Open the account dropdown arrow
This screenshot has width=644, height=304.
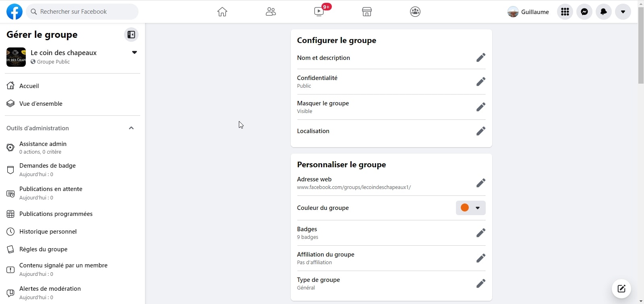(623, 12)
